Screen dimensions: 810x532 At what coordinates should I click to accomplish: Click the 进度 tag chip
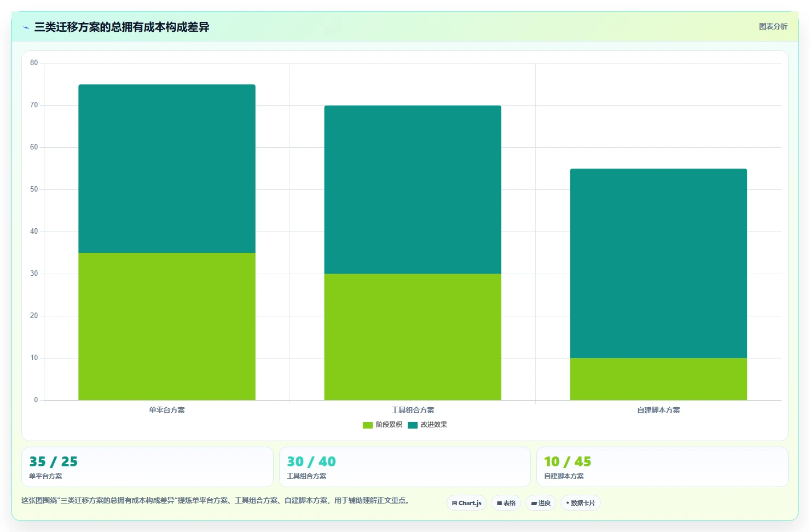(x=541, y=503)
